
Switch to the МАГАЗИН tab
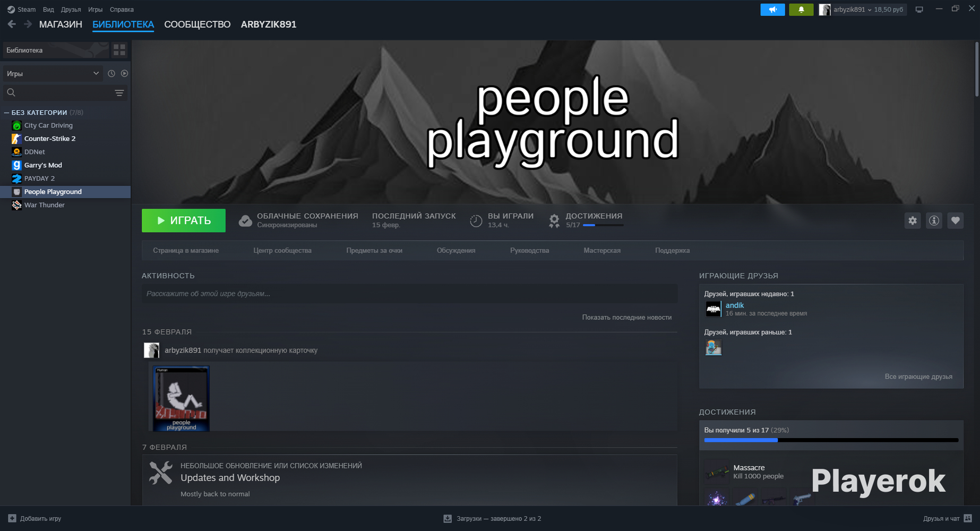pyautogui.click(x=61, y=24)
